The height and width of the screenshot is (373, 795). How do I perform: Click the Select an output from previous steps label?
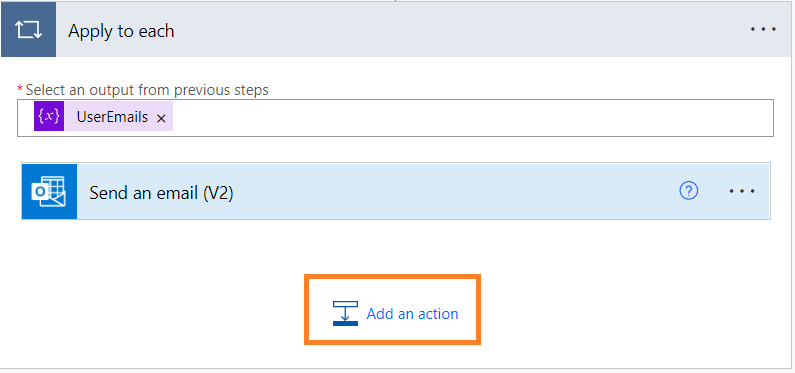[147, 90]
